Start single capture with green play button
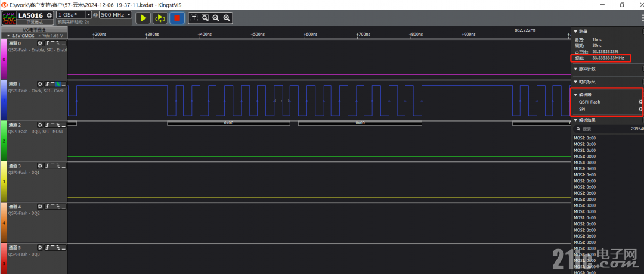 click(143, 18)
